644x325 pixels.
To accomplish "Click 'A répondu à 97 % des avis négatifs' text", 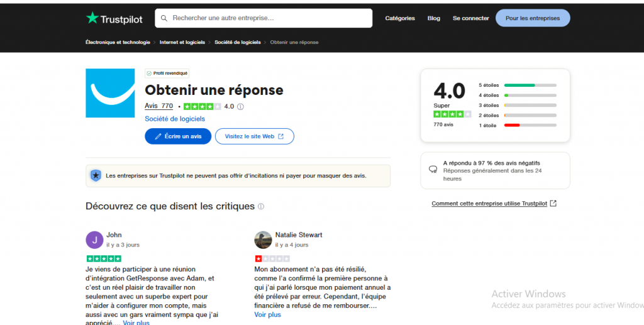I will 492,163.
